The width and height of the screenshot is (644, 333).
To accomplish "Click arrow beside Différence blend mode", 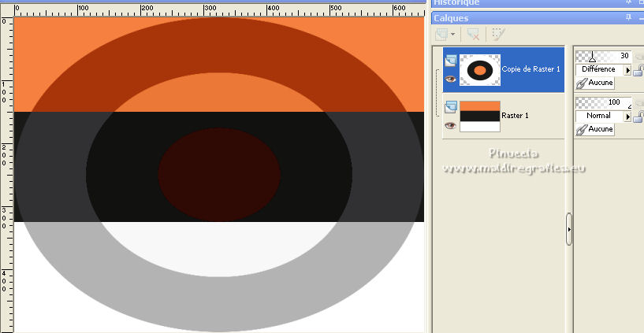I will click(x=627, y=71).
